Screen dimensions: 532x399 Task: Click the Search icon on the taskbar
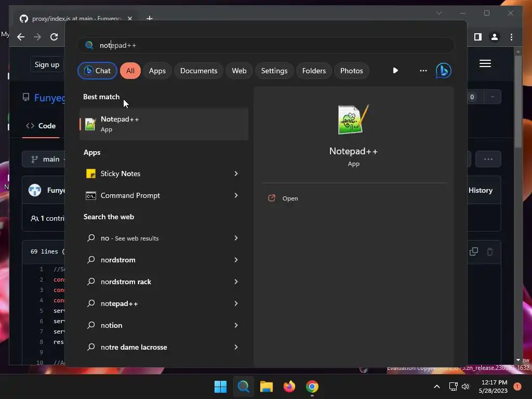(243, 387)
